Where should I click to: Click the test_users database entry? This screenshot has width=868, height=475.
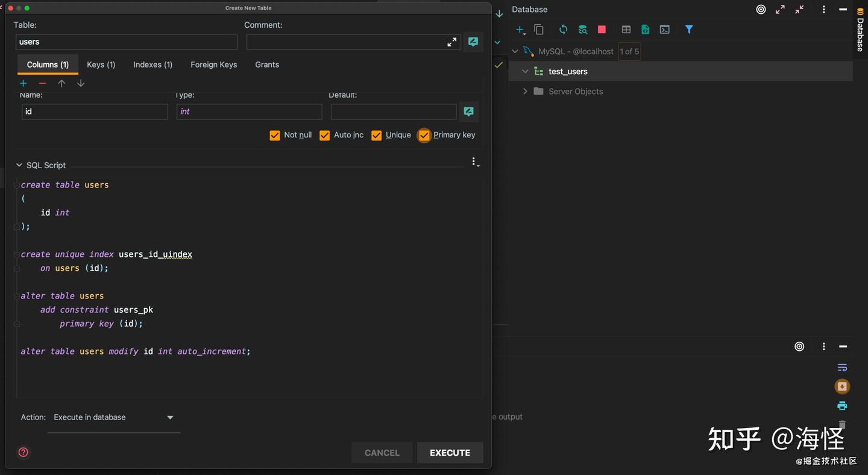tap(567, 71)
